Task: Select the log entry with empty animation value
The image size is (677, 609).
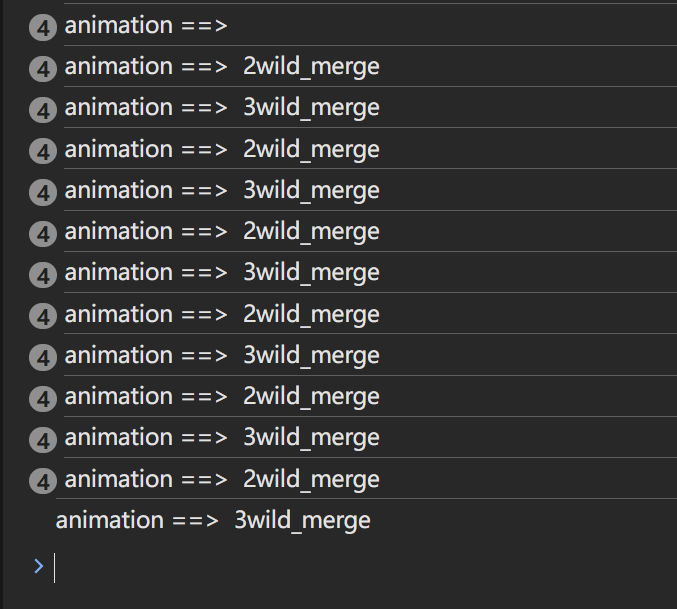Action: [x=146, y=25]
